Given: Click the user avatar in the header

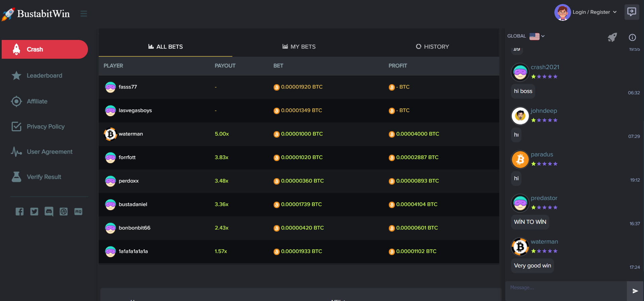Looking at the screenshot, I should tap(563, 12).
